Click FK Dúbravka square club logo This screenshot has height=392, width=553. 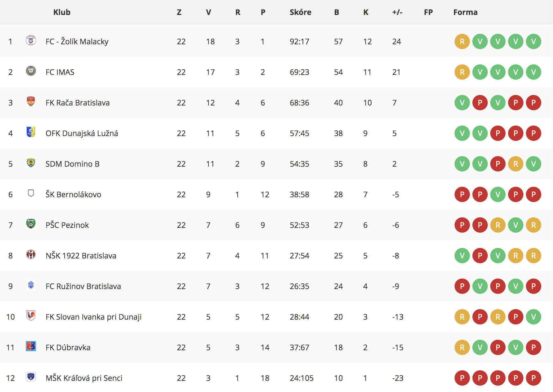click(31, 346)
